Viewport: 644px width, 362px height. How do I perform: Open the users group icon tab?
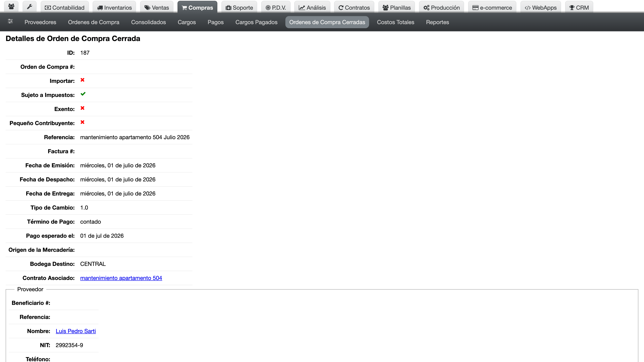[x=11, y=7]
